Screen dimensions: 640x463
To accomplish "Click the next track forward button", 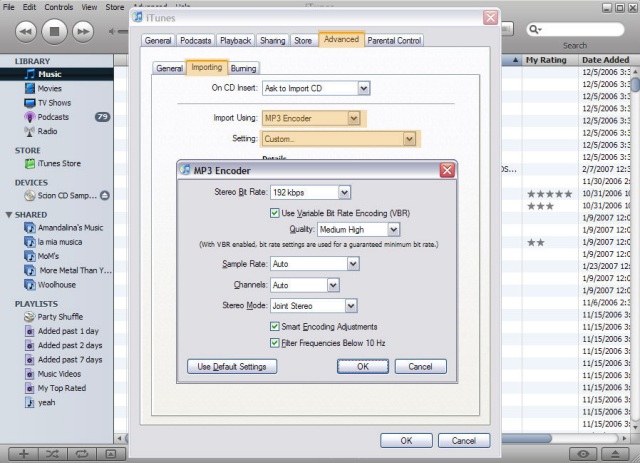I will 83,31.
